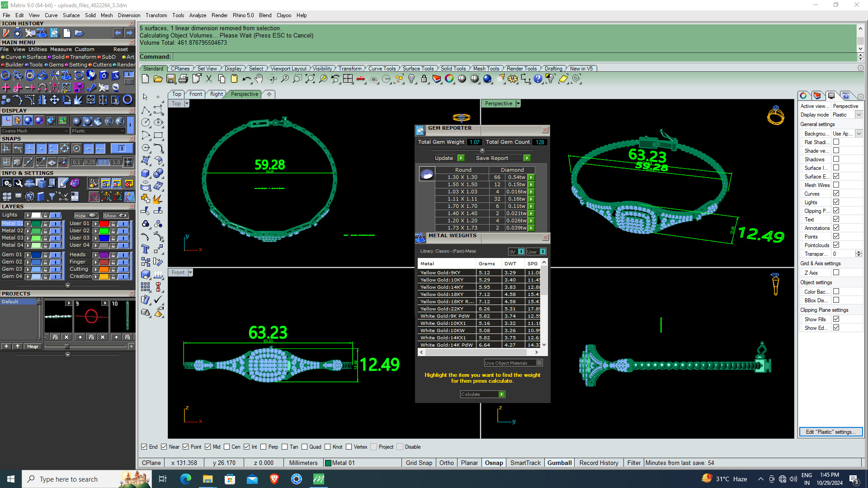Toggle the Annotations checkbox

(836, 228)
